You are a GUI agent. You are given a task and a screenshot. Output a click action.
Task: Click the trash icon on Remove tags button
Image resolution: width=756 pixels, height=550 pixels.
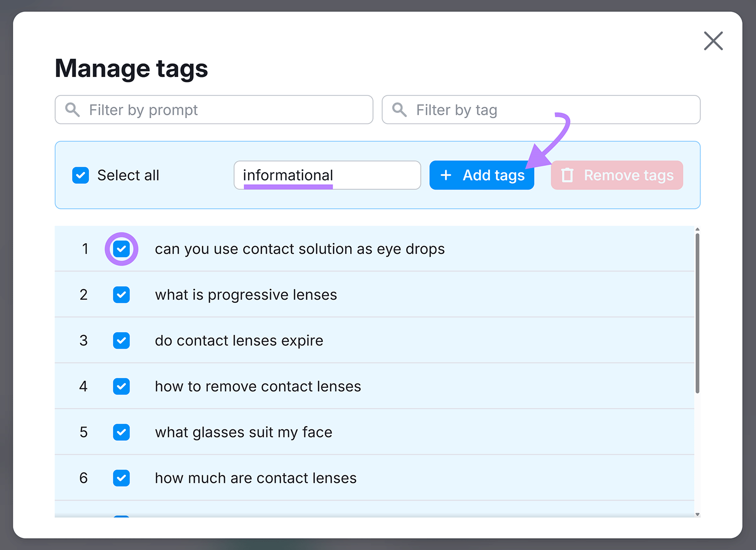[x=567, y=175]
